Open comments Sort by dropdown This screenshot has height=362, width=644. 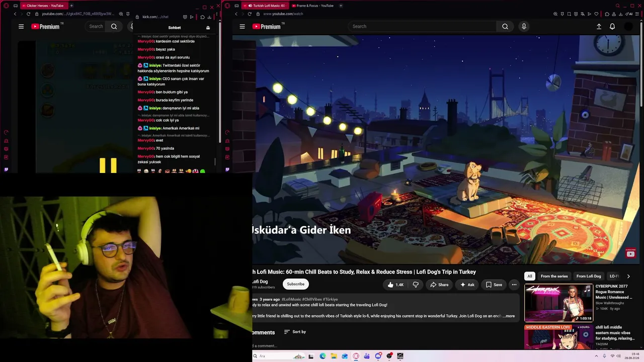[x=295, y=332]
